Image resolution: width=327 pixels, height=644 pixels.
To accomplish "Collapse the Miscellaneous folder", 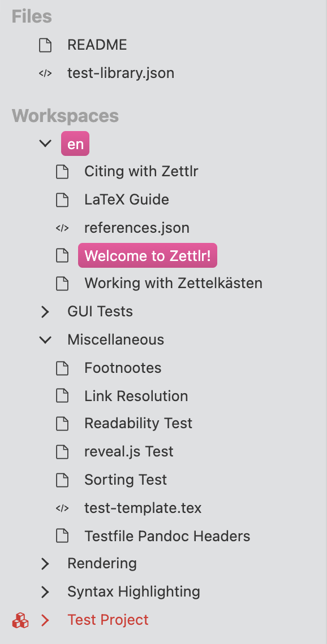I will coord(45,340).
